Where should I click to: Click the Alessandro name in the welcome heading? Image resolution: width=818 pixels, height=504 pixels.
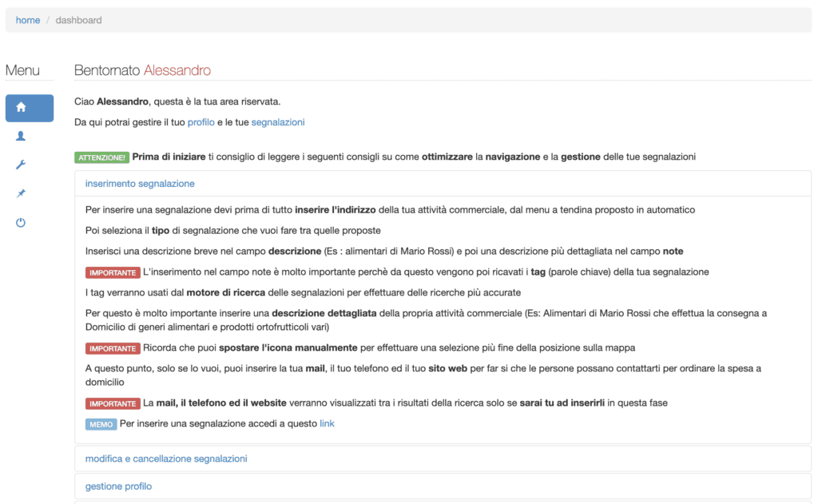(x=180, y=70)
